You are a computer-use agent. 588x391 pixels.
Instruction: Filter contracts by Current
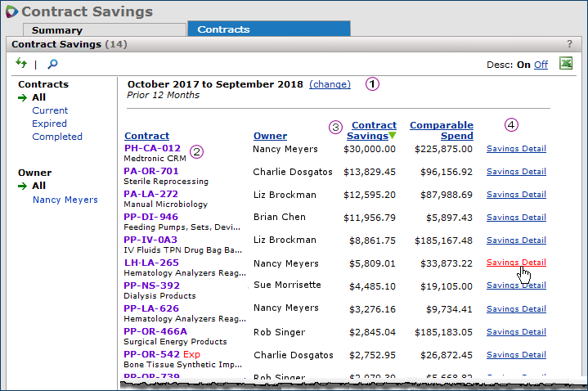(x=50, y=110)
